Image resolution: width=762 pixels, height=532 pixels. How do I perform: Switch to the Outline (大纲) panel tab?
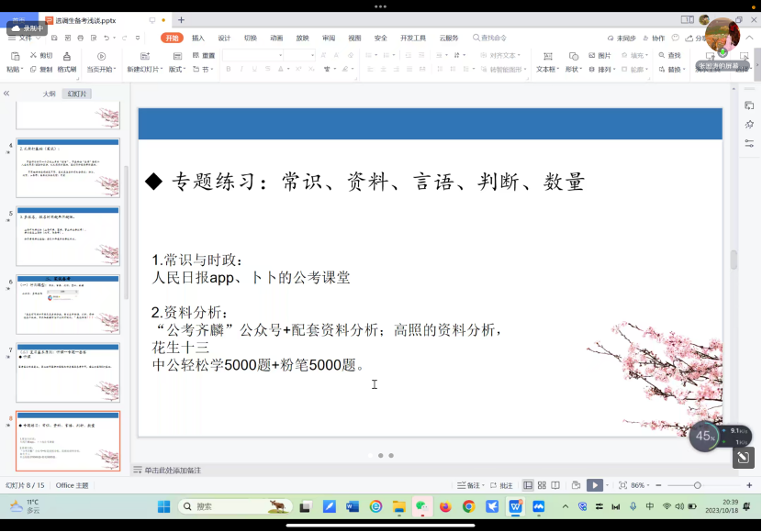[x=49, y=94]
